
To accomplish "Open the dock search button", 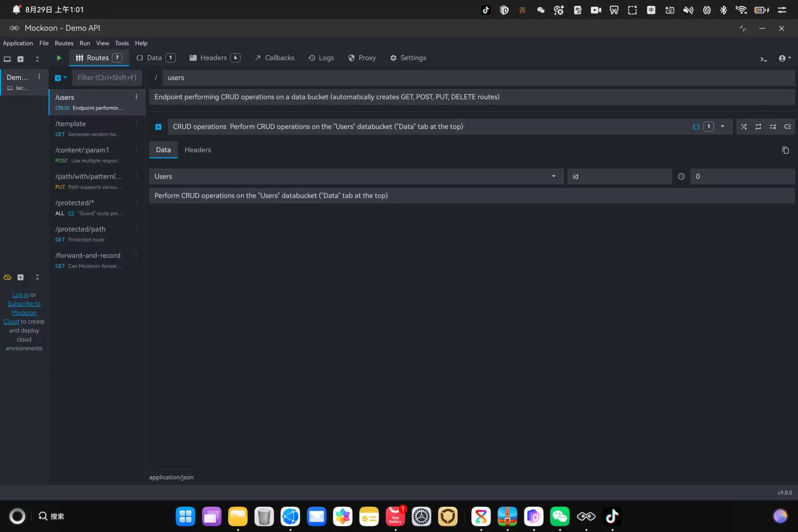I will pos(51,516).
